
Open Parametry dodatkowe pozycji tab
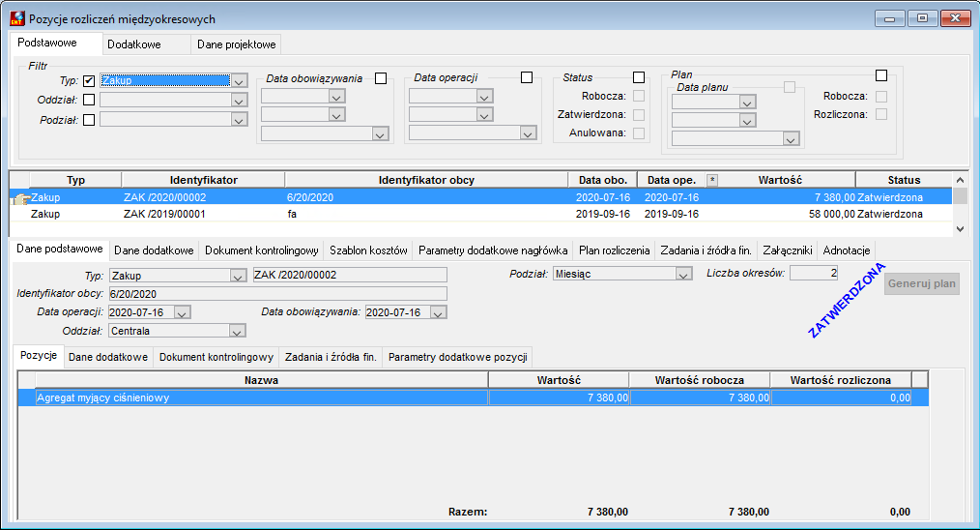458,357
